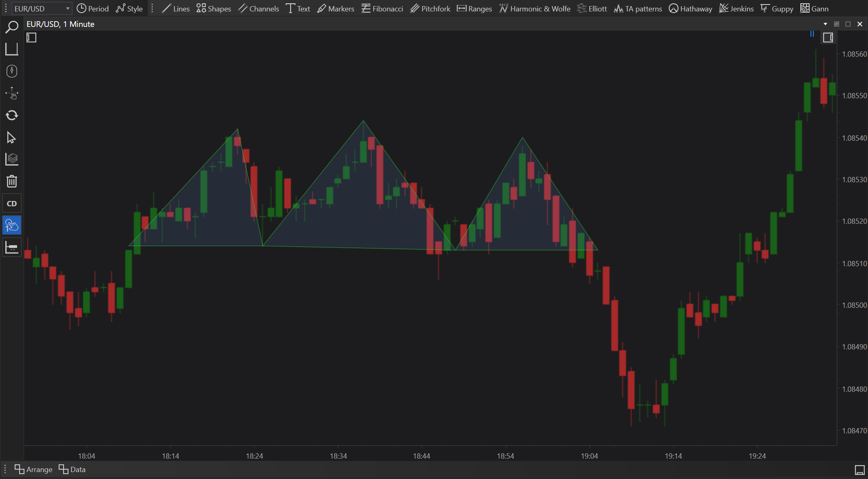Click the Arrange button at bottom
The image size is (868, 479).
tap(33, 469)
